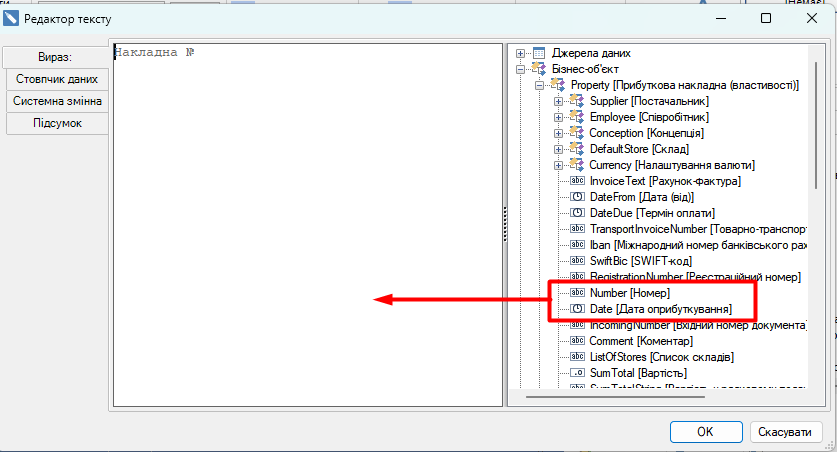This screenshot has height=452, width=837.
Task: Click the DateFrom date field icon
Action: [577, 197]
